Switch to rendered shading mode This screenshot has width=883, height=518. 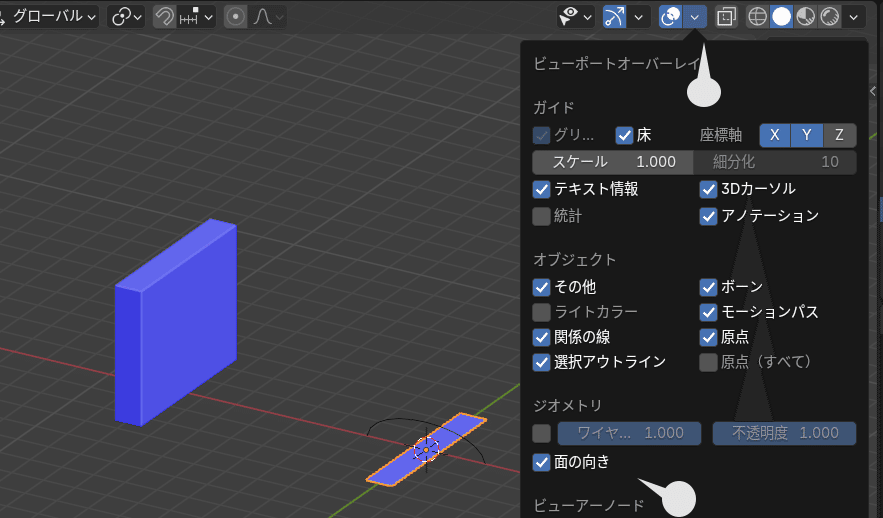[x=830, y=17]
